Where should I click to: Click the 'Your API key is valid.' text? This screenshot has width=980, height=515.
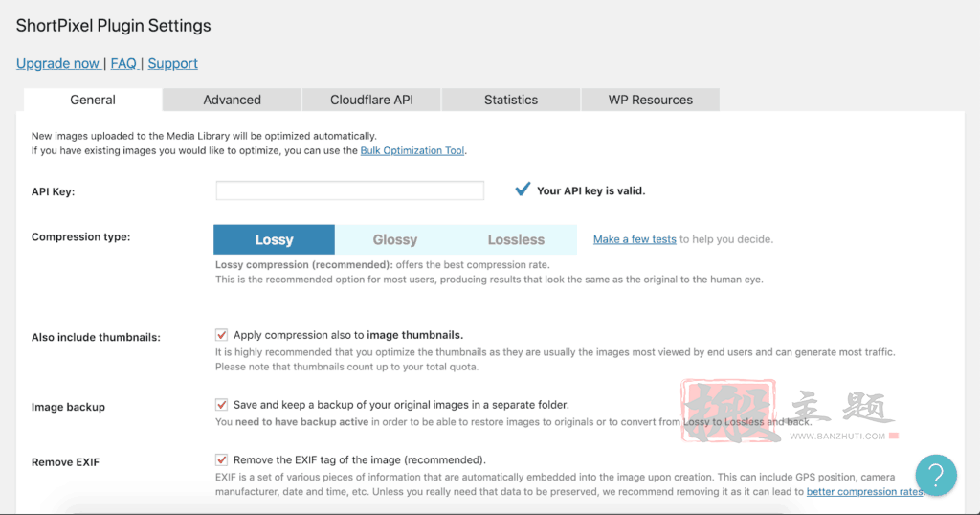click(x=590, y=191)
